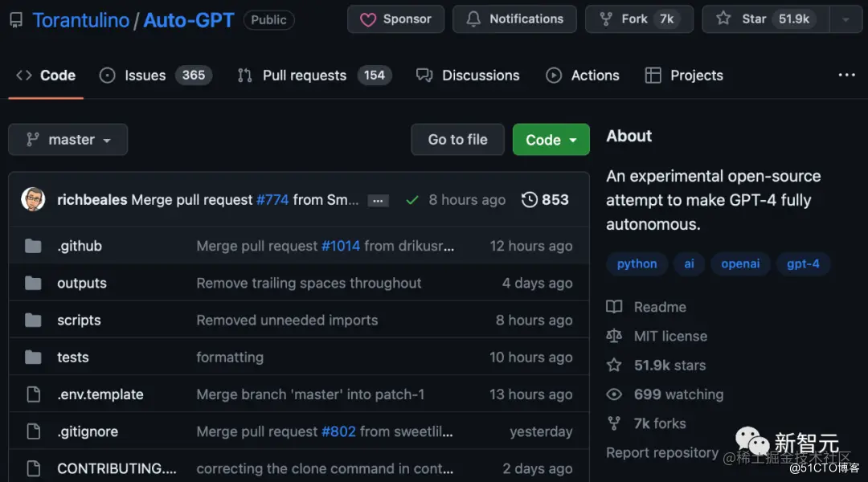868x482 pixels.
Task: Click the Sponsor heart button
Action: point(395,19)
